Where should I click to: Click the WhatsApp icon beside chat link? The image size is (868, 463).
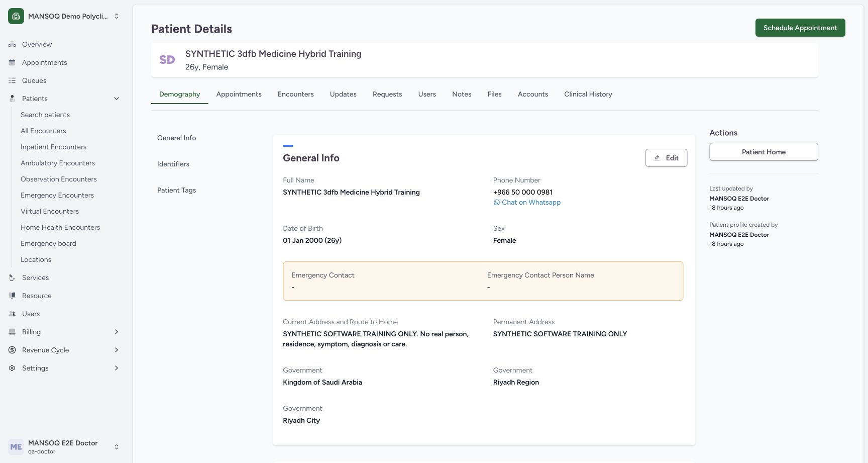(x=497, y=203)
